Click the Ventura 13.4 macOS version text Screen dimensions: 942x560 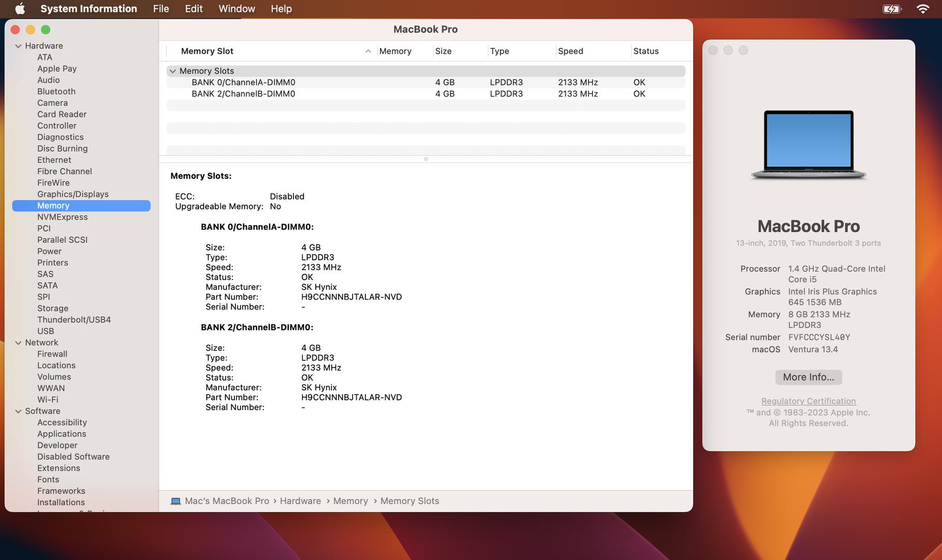pyautogui.click(x=813, y=349)
